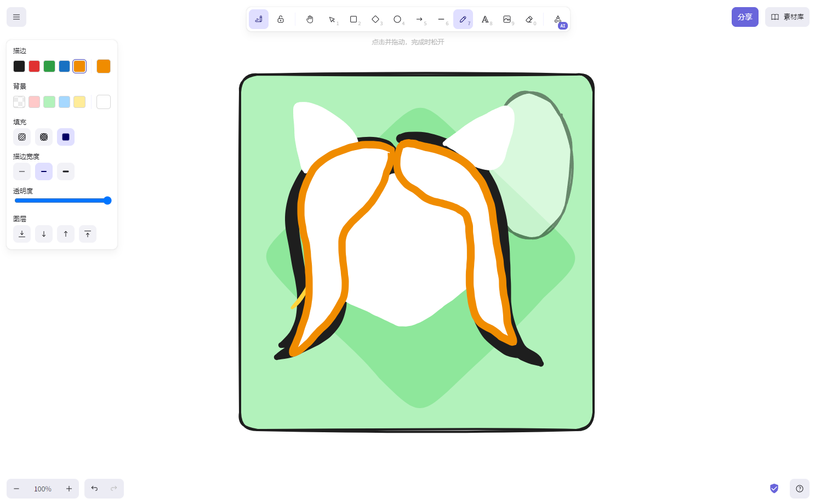
Task: Send layer to back
Action: pyautogui.click(x=22, y=234)
